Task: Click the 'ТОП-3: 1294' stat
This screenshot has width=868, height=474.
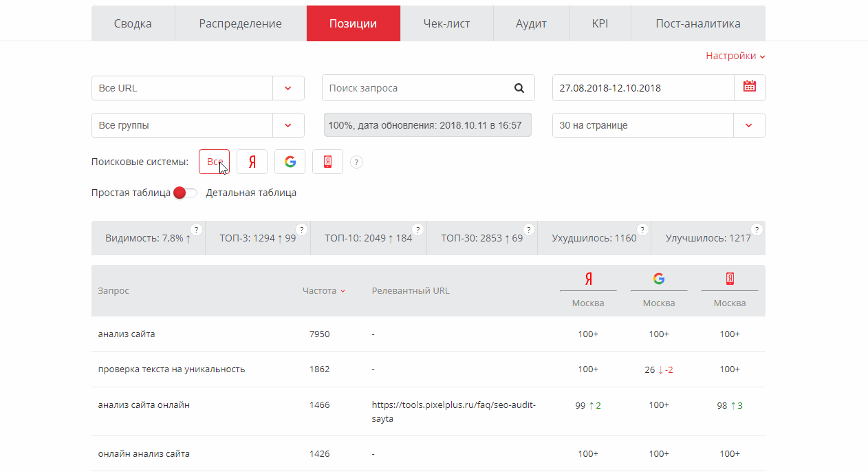Action: (x=258, y=238)
